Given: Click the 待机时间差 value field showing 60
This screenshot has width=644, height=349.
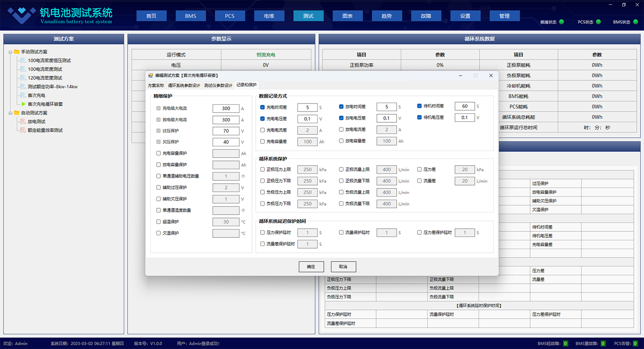Looking at the screenshot, I should tap(465, 106).
